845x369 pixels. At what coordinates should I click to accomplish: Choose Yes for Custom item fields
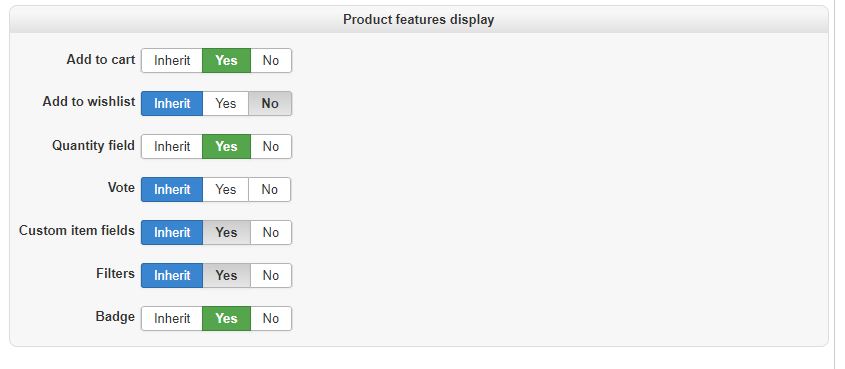point(226,233)
